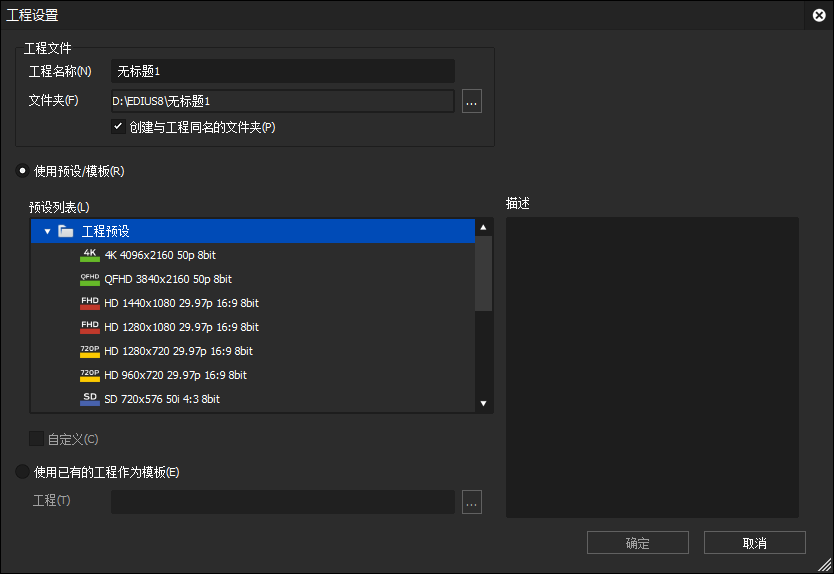
Task: Click into the 工程名称 text field
Action: tap(282, 72)
